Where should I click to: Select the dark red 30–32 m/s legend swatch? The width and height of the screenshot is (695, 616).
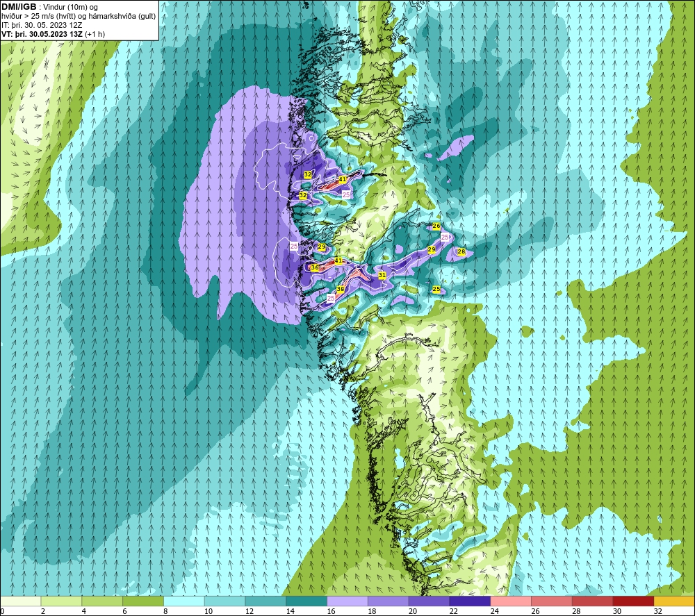point(633,601)
